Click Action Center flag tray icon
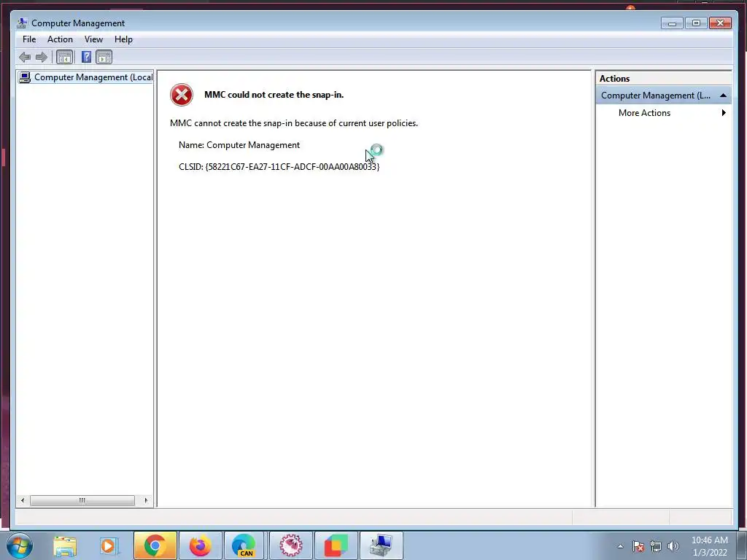The height and width of the screenshot is (560, 747). (638, 546)
